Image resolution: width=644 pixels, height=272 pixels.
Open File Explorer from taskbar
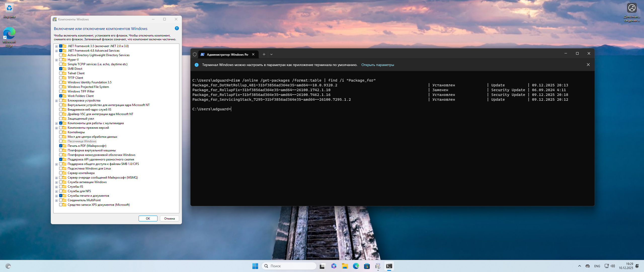point(345,266)
